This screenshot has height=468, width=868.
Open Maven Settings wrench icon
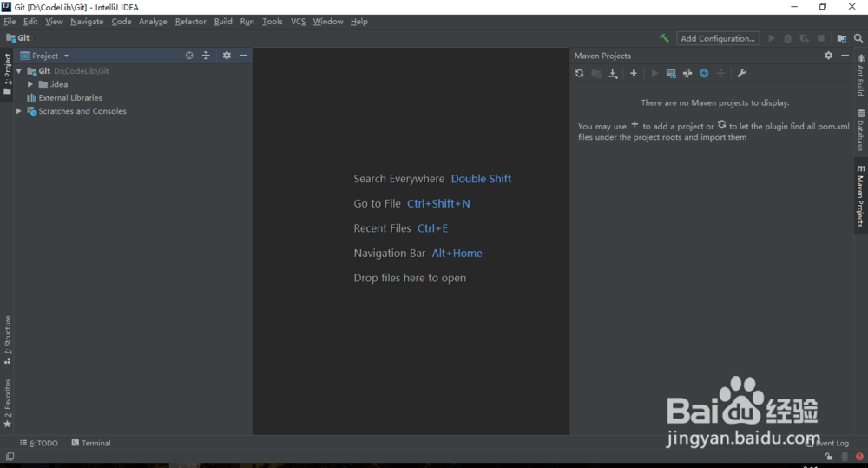pos(742,73)
